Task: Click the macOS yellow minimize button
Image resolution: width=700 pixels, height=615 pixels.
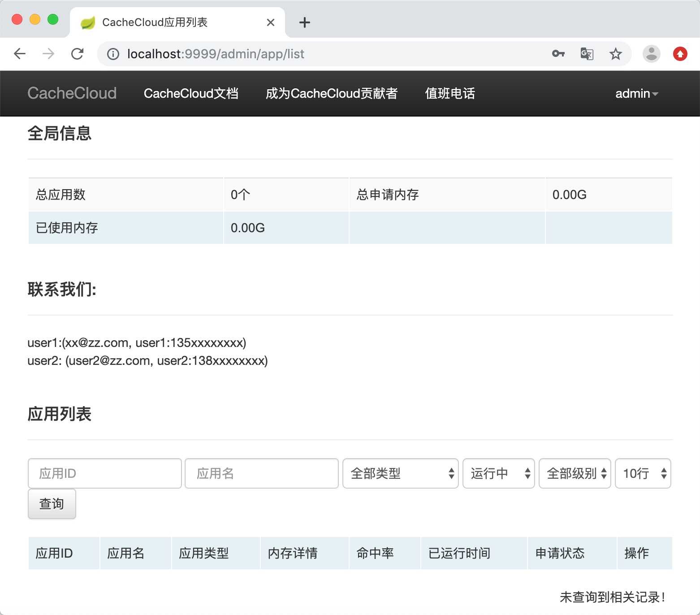Action: (35, 19)
